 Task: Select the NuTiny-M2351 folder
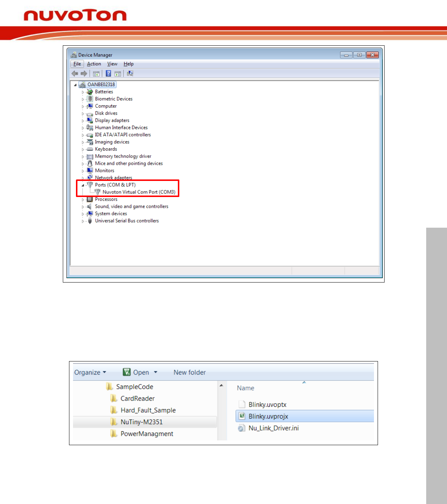pyautogui.click(x=142, y=422)
